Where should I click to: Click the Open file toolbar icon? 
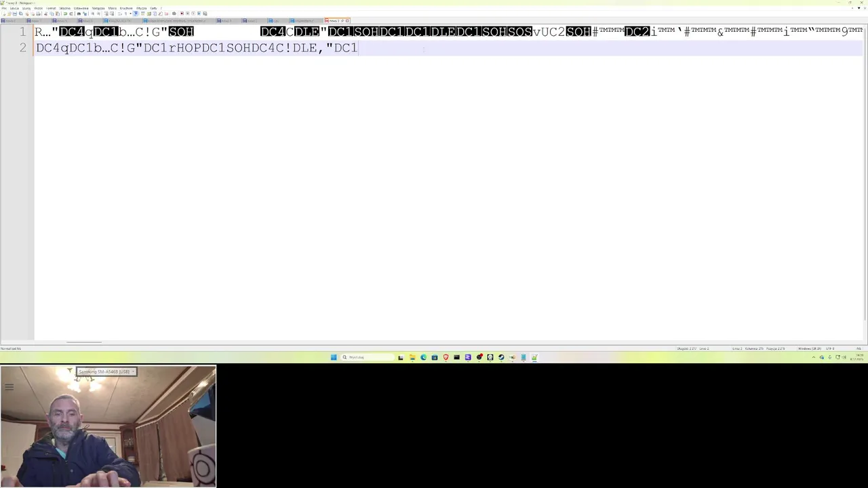[x=9, y=14]
